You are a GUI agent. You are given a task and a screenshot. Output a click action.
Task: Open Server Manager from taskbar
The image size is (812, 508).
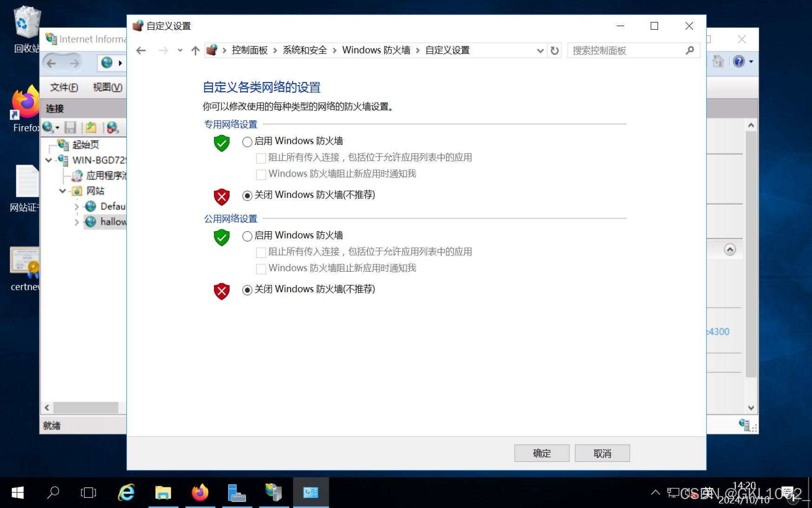click(x=237, y=493)
